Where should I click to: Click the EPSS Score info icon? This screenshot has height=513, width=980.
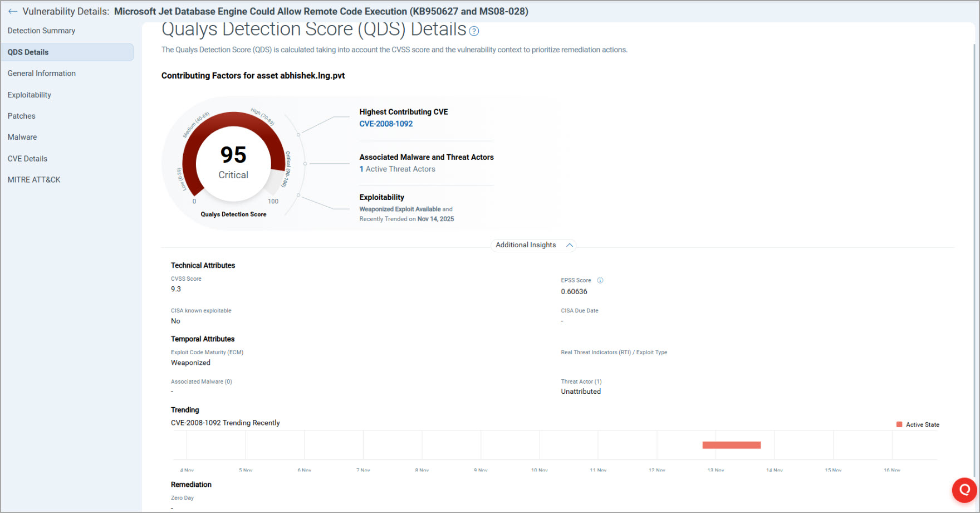(600, 280)
